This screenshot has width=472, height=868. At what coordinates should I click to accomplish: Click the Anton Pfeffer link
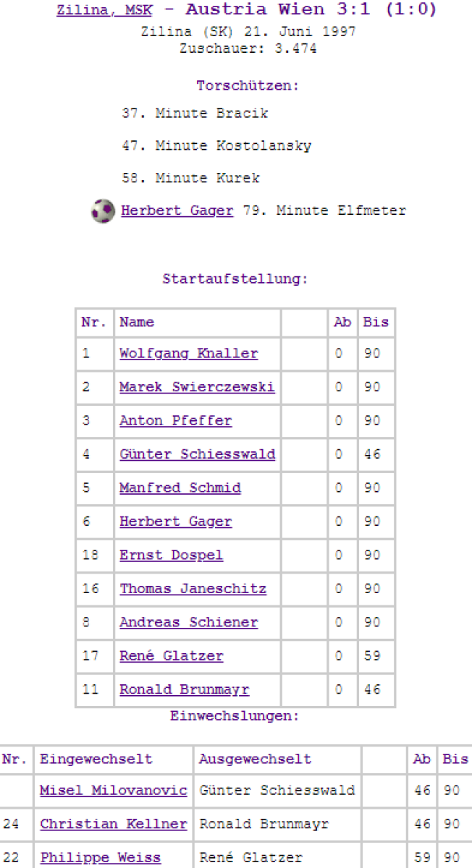click(x=176, y=420)
